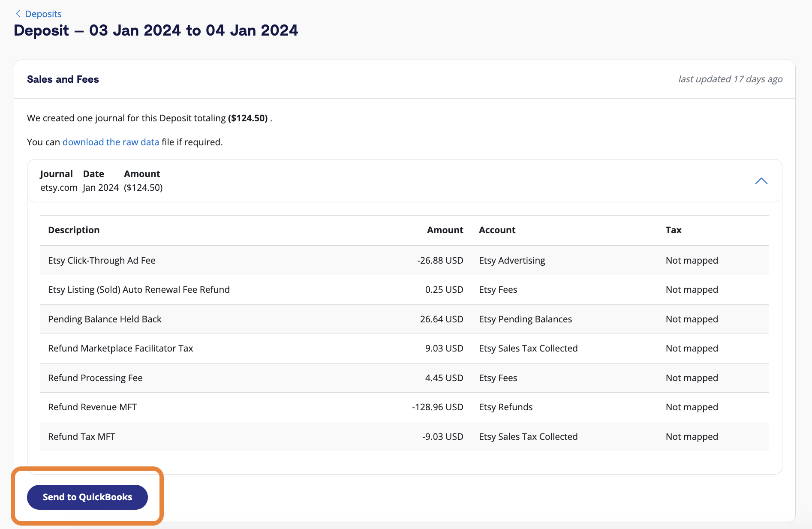Image resolution: width=812 pixels, height=529 pixels.
Task: Click the Etsy Advertising account cell
Action: [x=512, y=260]
